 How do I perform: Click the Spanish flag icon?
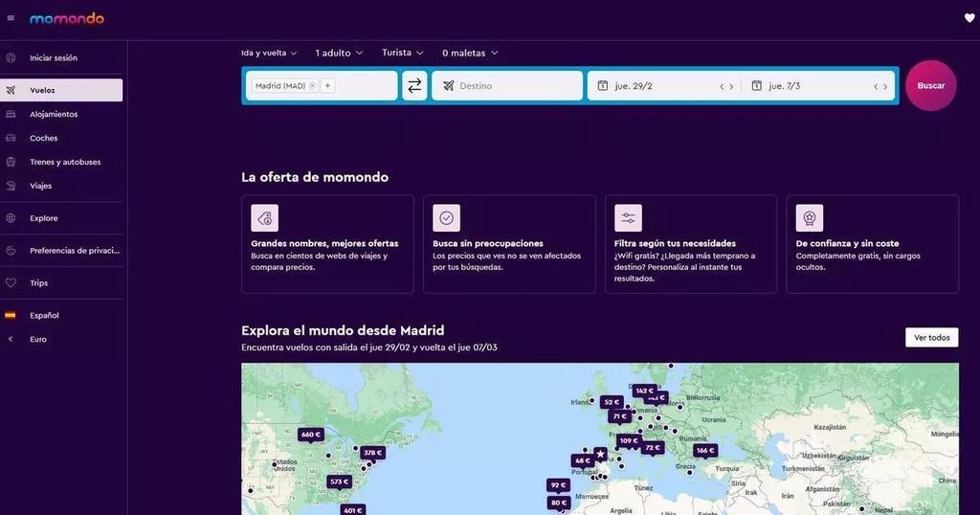pyautogui.click(x=11, y=315)
